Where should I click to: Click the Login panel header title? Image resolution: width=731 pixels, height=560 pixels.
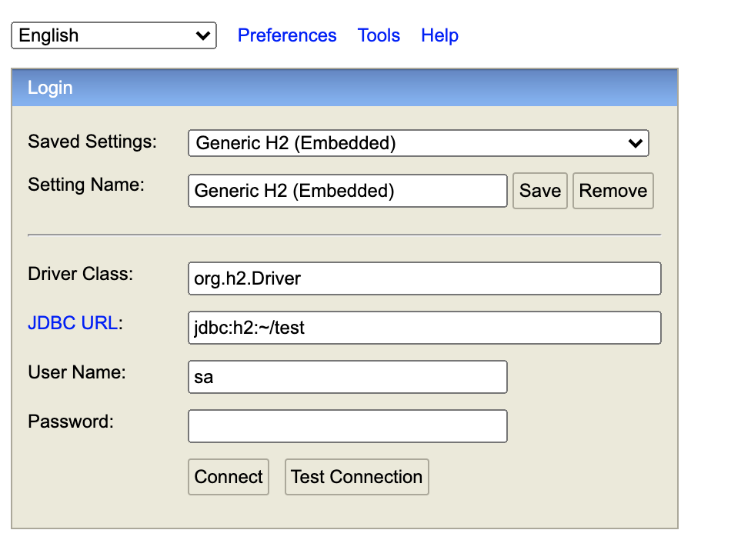(50, 88)
